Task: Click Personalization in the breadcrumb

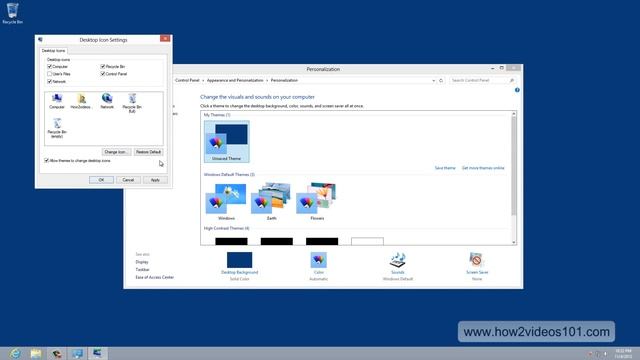Action: [284, 80]
